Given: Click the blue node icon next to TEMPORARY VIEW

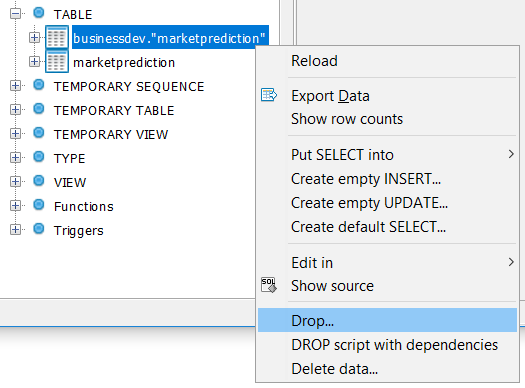Looking at the screenshot, I should tap(39, 133).
